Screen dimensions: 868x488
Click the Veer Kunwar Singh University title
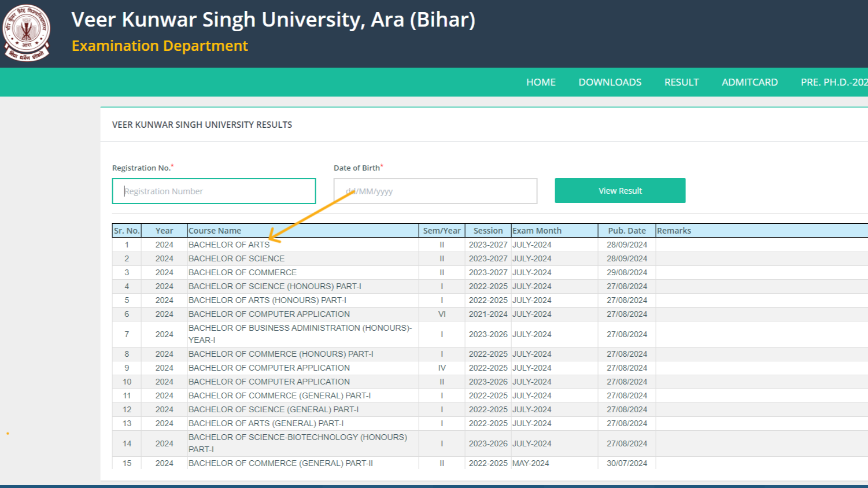pyautogui.click(x=273, y=20)
